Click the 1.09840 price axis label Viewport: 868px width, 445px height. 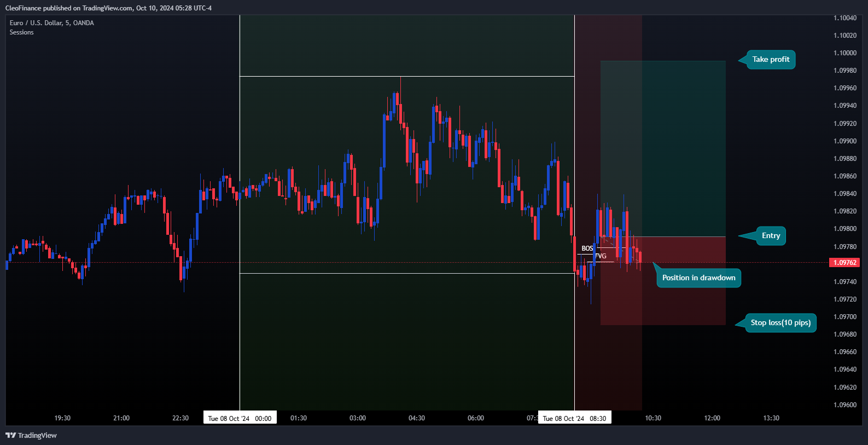(x=845, y=194)
